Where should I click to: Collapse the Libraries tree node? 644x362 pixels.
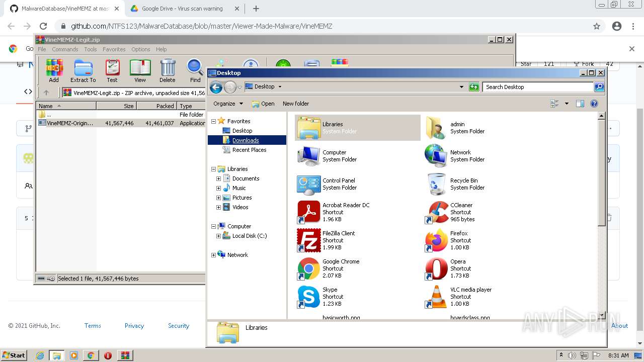pyautogui.click(x=213, y=169)
